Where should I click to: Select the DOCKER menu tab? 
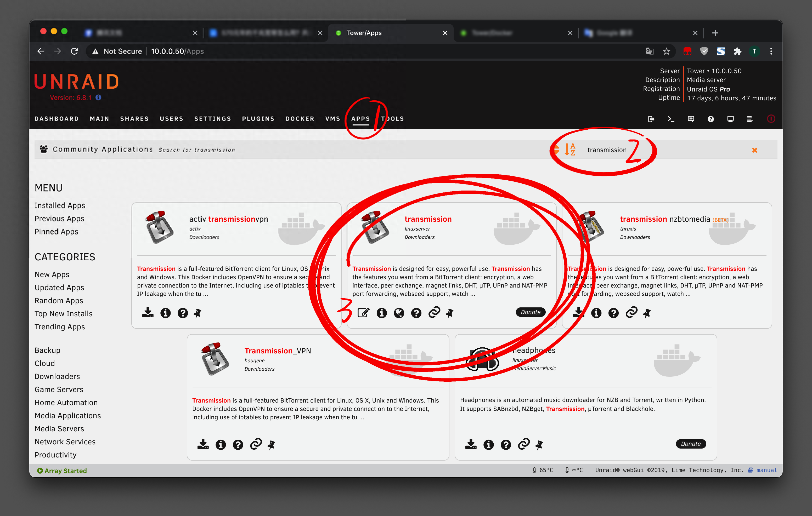(x=300, y=118)
